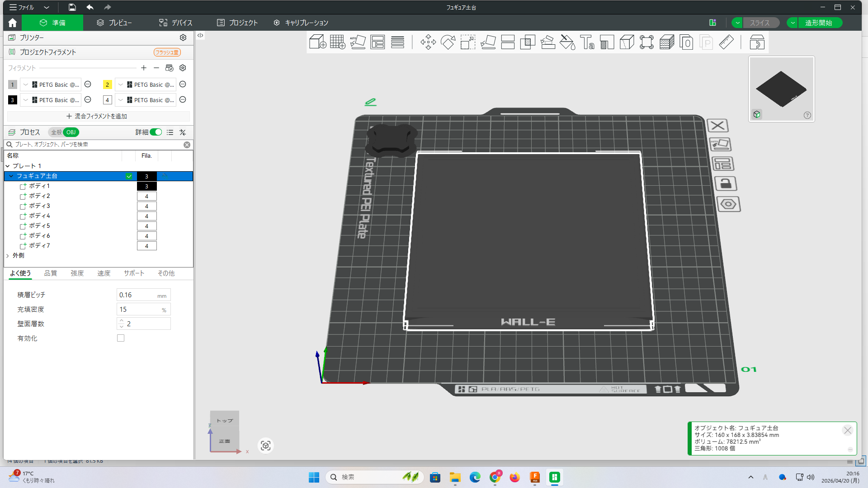Switch to the プレビュー tab
The width and height of the screenshot is (868, 488).
(114, 23)
